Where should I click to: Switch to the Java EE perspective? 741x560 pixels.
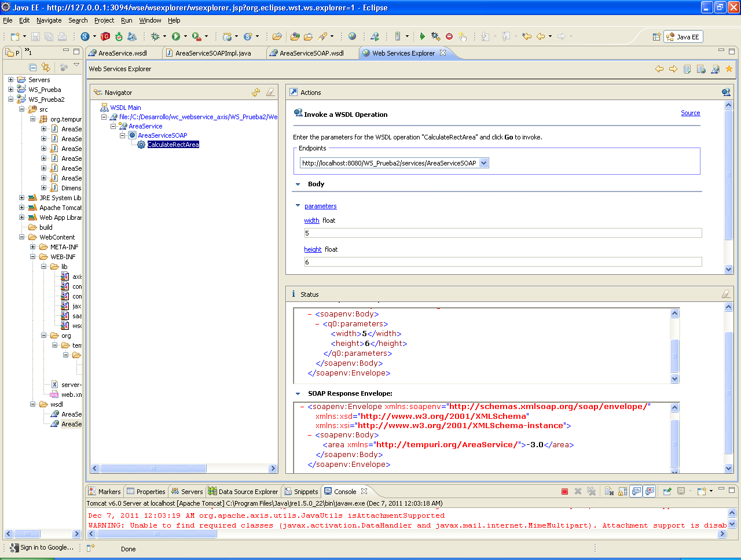pos(683,36)
